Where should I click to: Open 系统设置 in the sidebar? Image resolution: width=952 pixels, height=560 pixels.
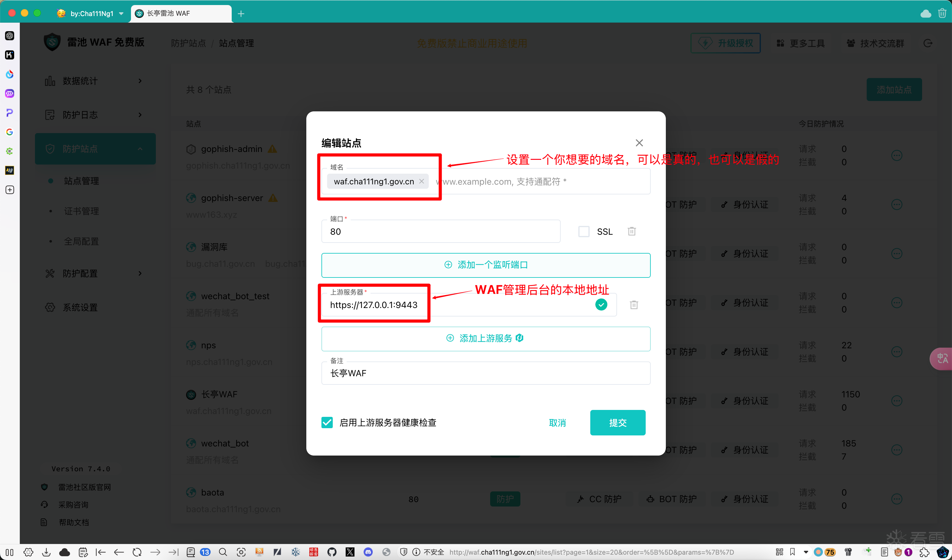(x=94, y=307)
